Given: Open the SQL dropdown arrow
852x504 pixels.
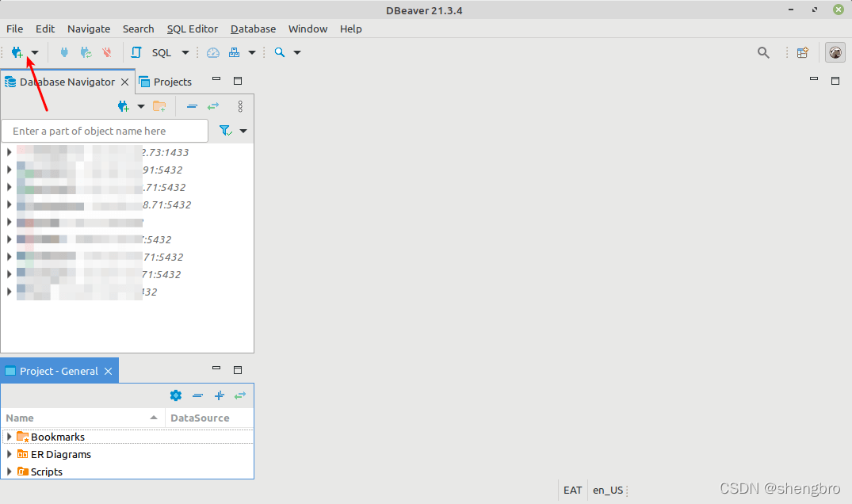Looking at the screenshot, I should tap(185, 52).
